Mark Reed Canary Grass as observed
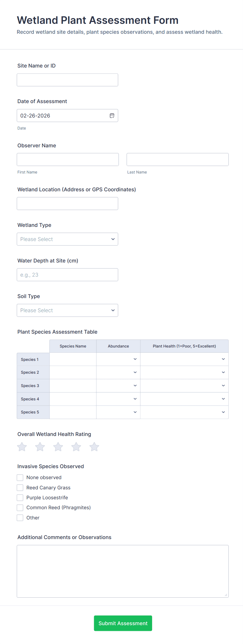This screenshot has height=644, width=243. [x=20, y=488]
